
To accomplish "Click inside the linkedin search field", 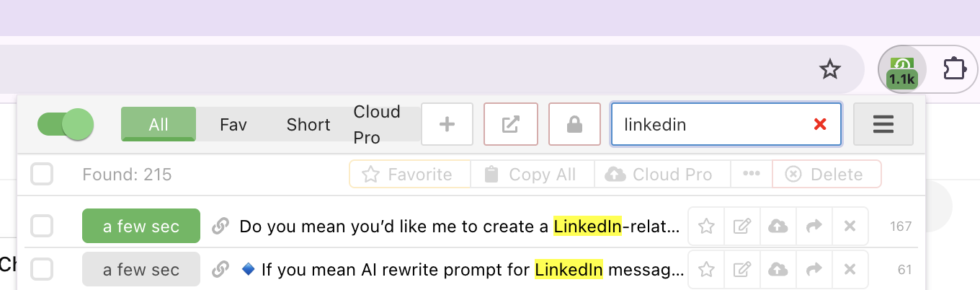I will point(713,124).
